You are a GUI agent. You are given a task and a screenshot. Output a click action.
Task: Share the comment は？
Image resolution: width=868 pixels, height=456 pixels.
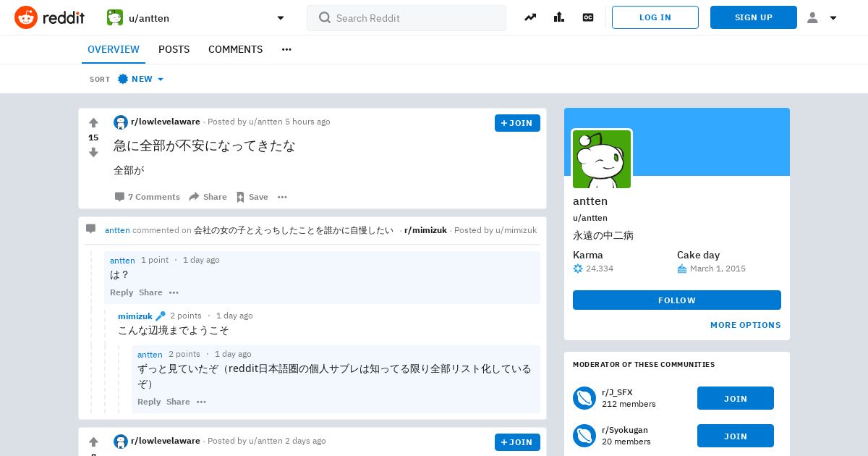click(x=150, y=292)
